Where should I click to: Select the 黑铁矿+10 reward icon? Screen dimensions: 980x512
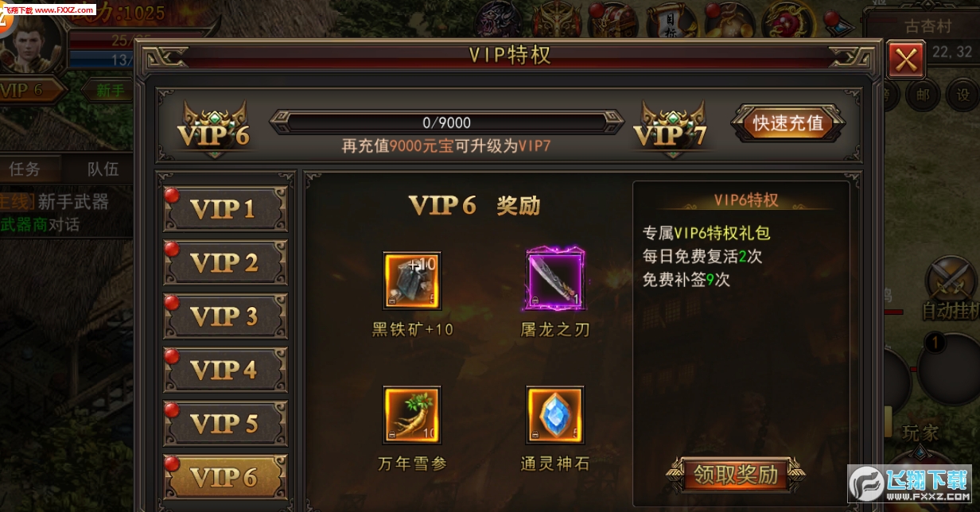[x=412, y=280]
